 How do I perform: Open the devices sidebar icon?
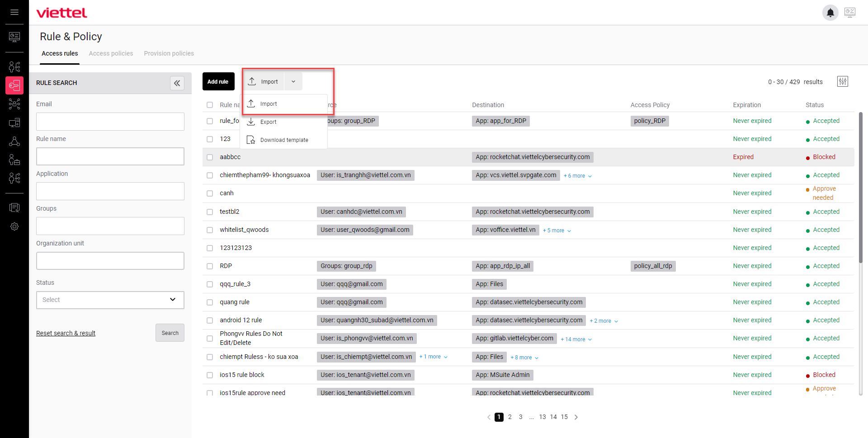(x=14, y=122)
